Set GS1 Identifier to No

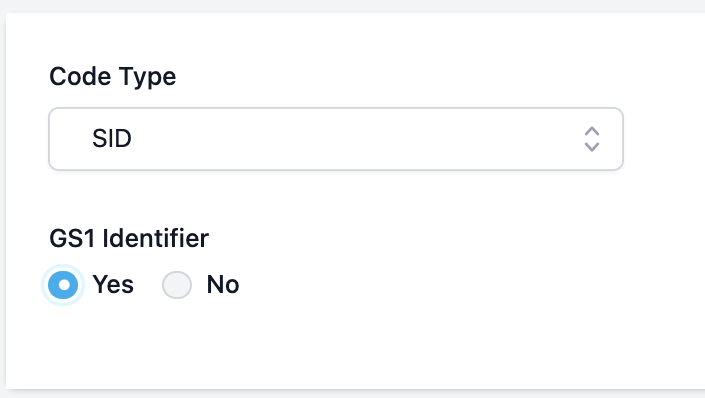[x=177, y=285]
